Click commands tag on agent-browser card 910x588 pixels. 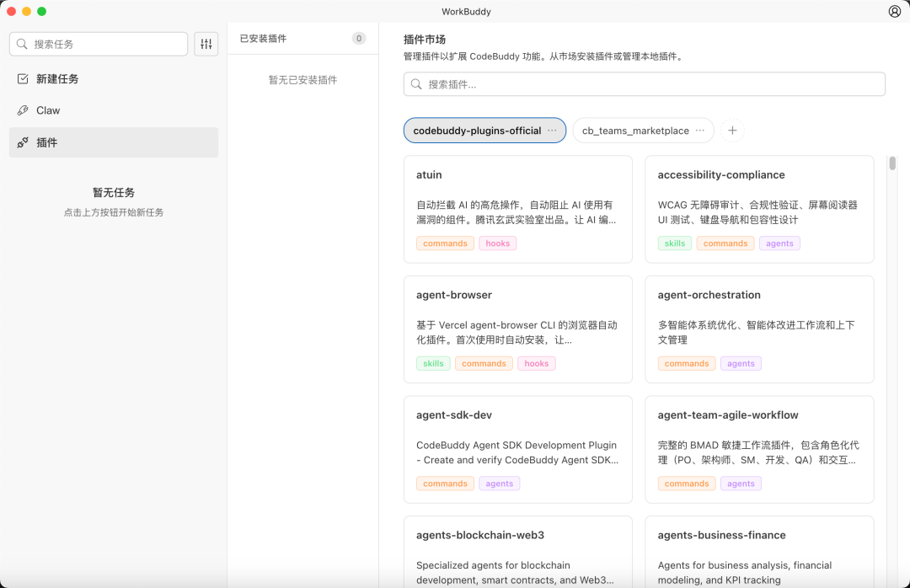(x=484, y=363)
